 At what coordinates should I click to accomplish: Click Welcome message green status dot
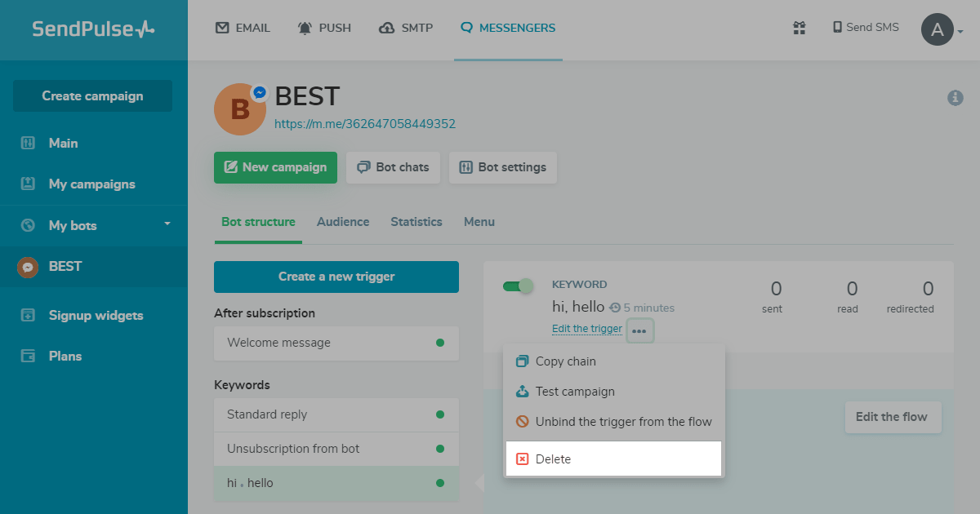(x=440, y=343)
